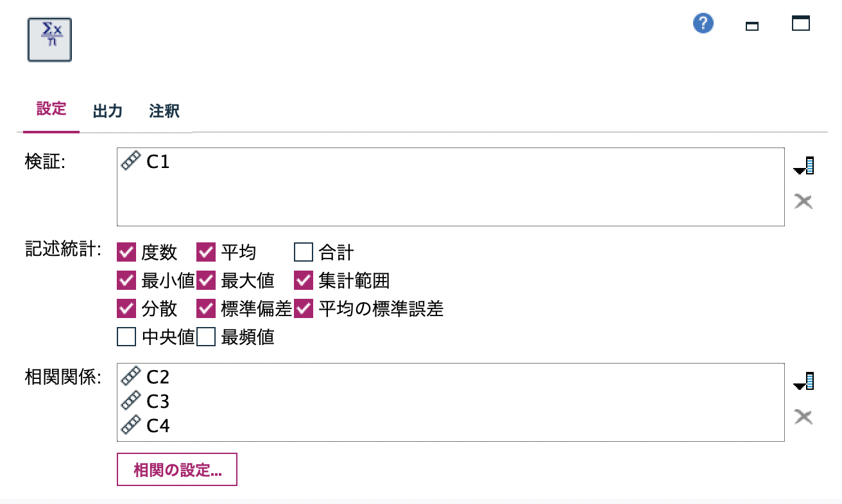Image resolution: width=842 pixels, height=504 pixels.
Task: Open the help question mark icon
Action: point(703,22)
